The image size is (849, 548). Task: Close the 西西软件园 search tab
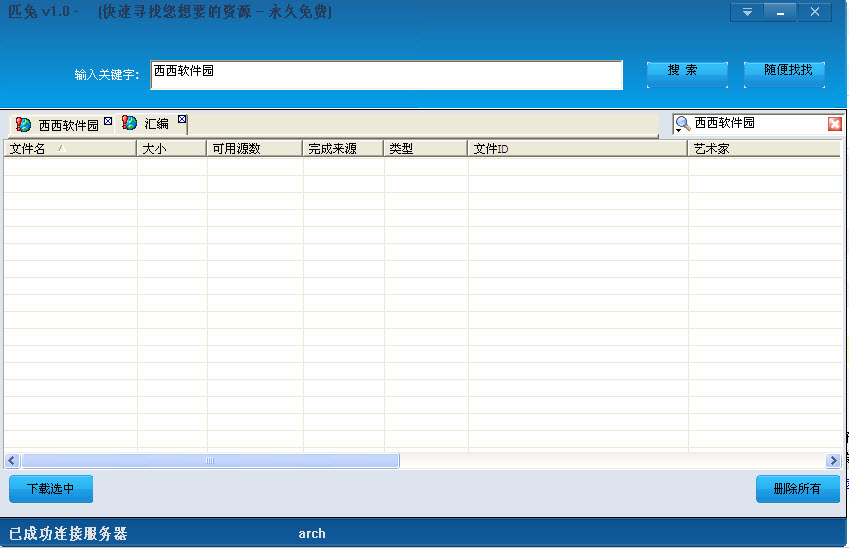108,120
